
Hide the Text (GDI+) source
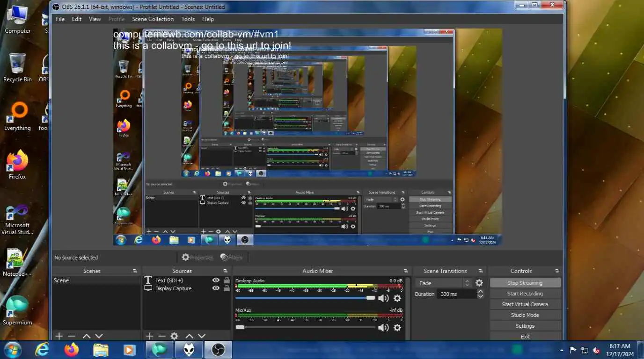click(x=216, y=280)
